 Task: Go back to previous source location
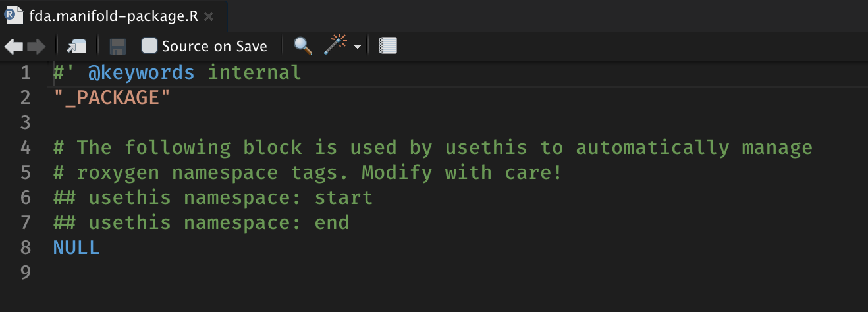click(x=14, y=46)
